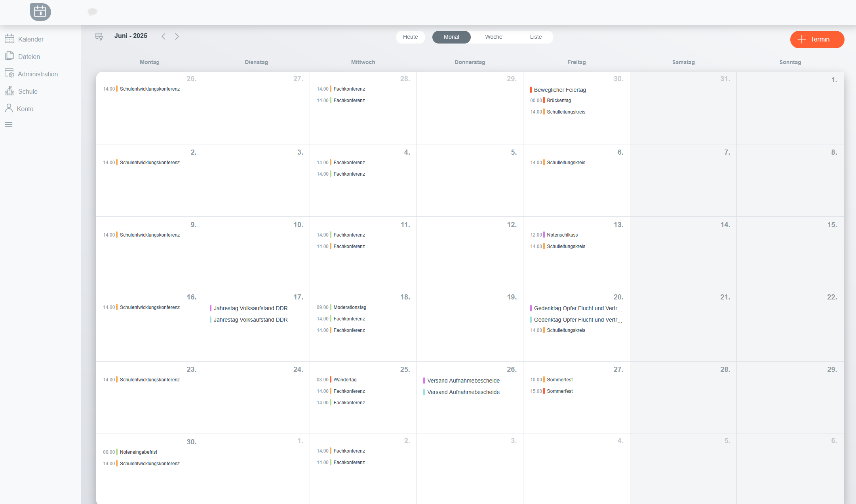
Task: Open the Konto user icon
Action: click(x=9, y=108)
